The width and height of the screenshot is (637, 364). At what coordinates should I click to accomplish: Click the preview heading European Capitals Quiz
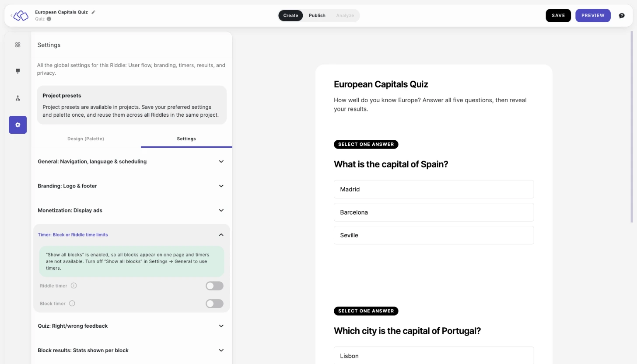pyautogui.click(x=381, y=84)
